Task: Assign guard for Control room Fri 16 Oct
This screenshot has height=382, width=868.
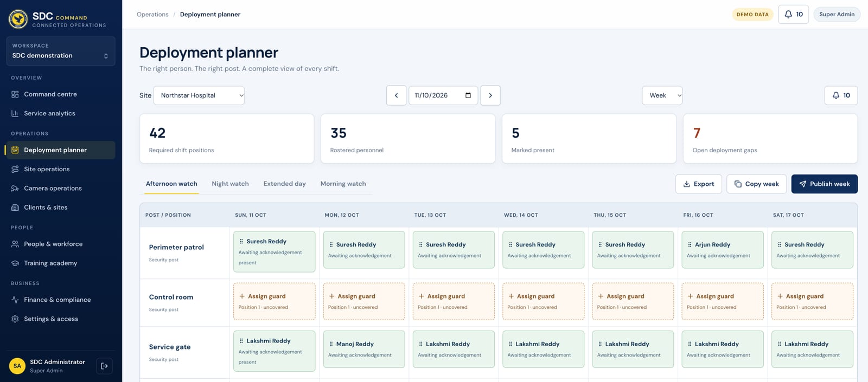Action: pyautogui.click(x=723, y=301)
